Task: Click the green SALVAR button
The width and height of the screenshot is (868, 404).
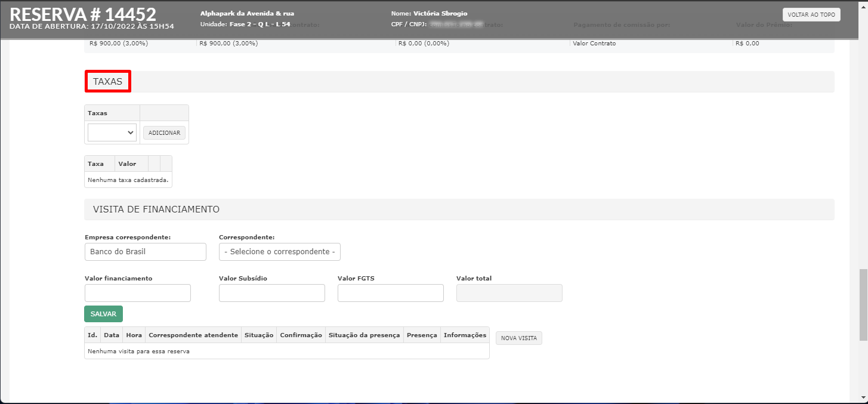Action: click(104, 314)
